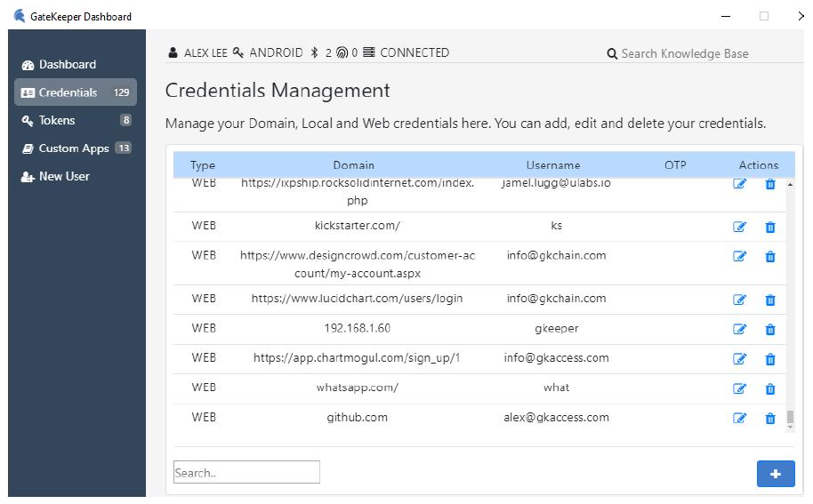
Task: Add a new credential with plus button
Action: (x=775, y=474)
